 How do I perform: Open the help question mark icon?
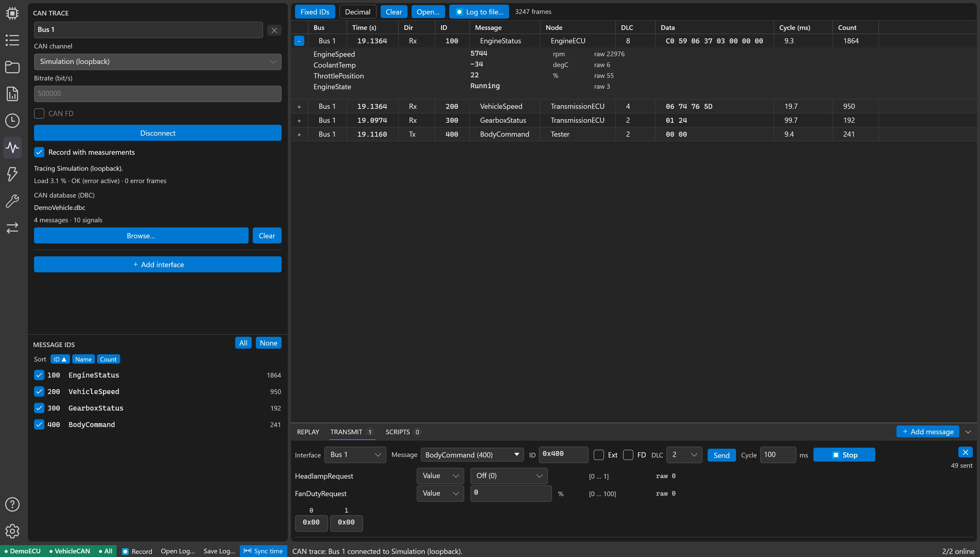(12, 504)
